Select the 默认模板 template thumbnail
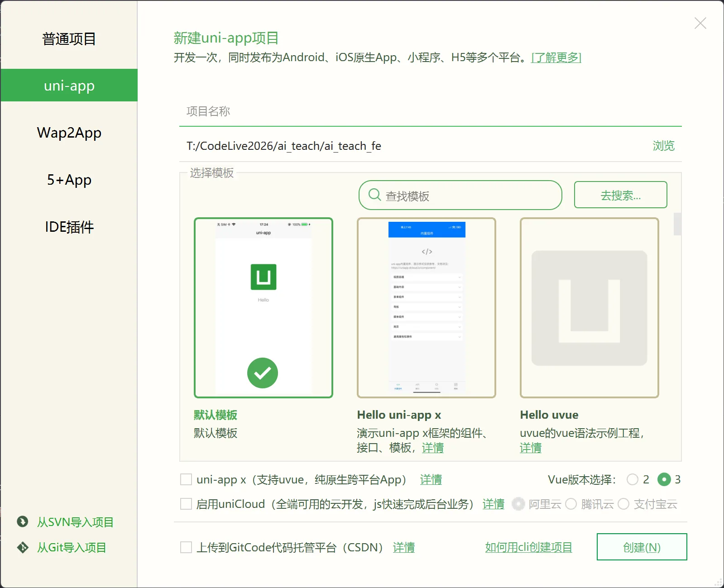Image resolution: width=724 pixels, height=588 pixels. [x=264, y=308]
